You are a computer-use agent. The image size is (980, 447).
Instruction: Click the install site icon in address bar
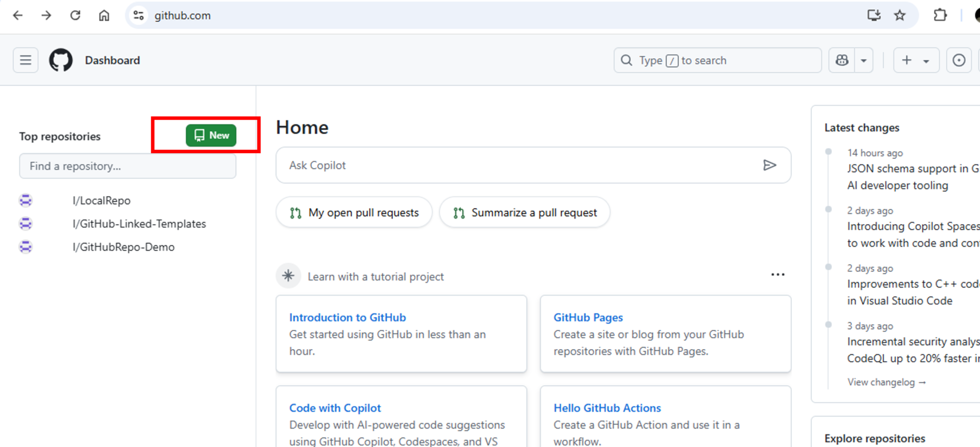pyautogui.click(x=874, y=15)
